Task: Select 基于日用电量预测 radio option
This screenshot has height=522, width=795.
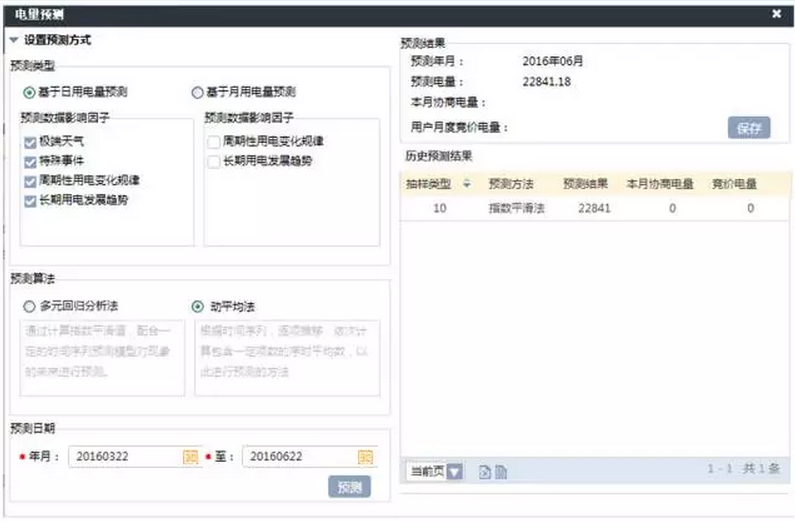Action: [x=29, y=92]
